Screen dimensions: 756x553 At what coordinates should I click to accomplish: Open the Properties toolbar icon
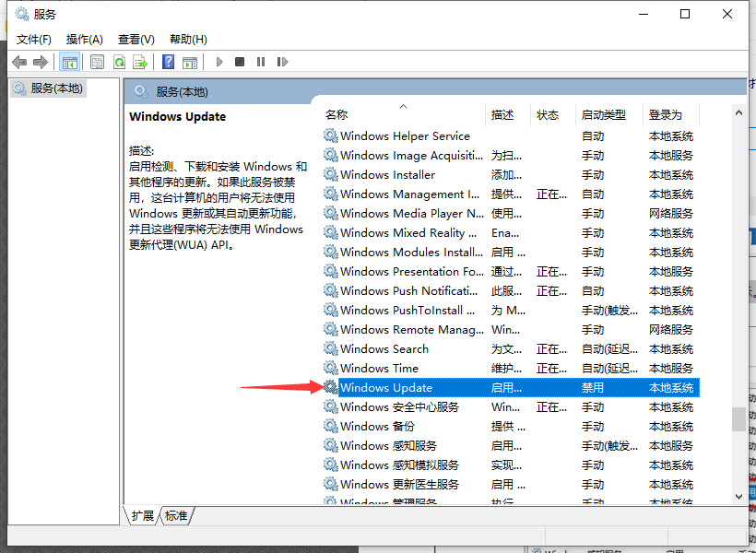point(98,62)
